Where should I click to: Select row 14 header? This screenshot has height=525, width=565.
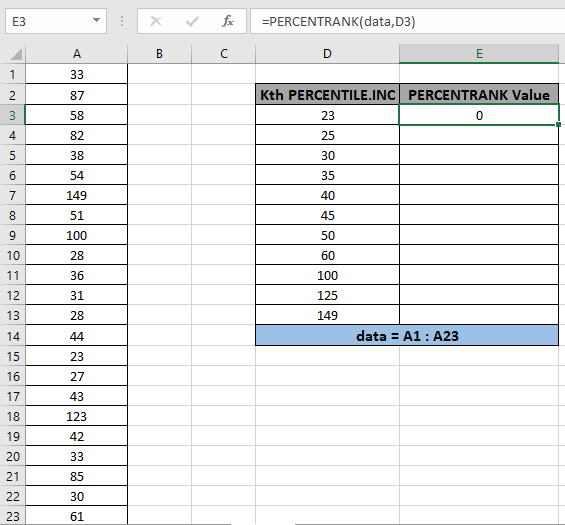13,336
